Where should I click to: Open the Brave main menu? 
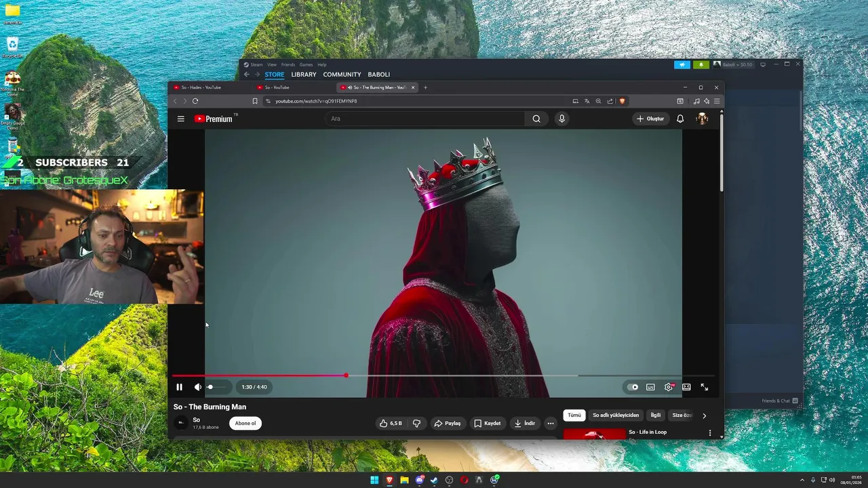pos(717,101)
